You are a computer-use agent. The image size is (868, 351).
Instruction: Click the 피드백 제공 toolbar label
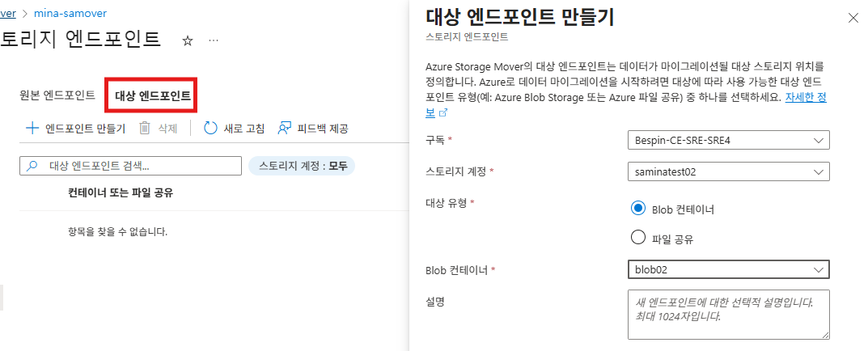(323, 129)
